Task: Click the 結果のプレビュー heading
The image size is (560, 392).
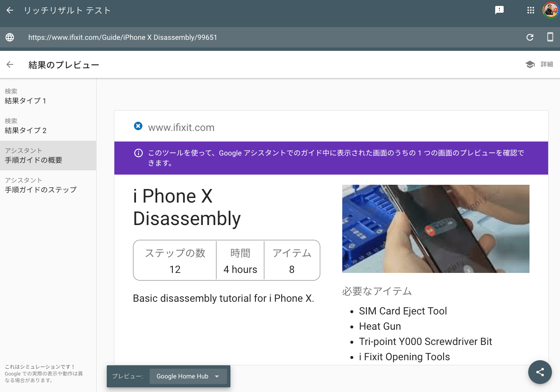Action: click(64, 65)
